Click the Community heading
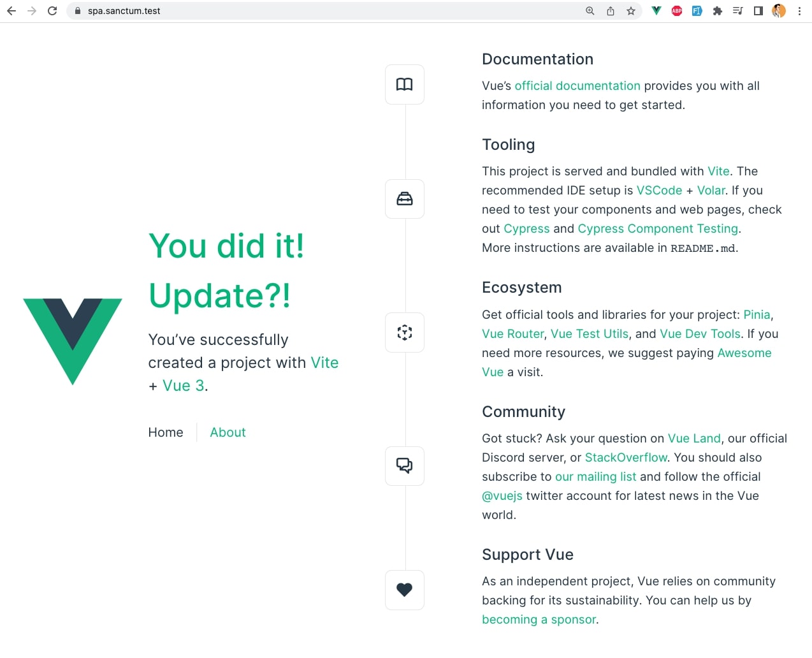Screen dimensions: 812x658 (524, 412)
